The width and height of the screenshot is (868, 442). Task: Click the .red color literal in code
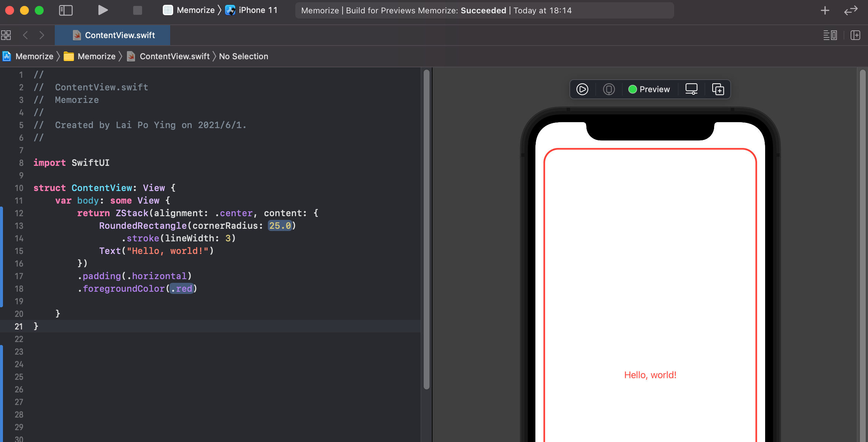(x=182, y=288)
